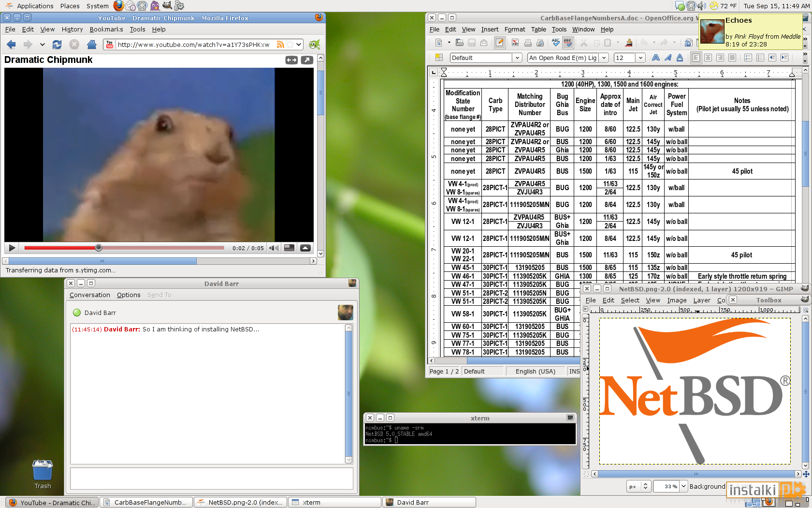812x508 pixels.
Task: Open font size dropdown
Action: [x=640, y=58]
